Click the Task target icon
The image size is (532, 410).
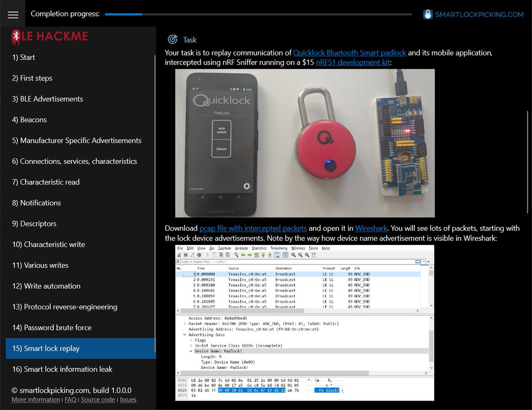pos(172,39)
